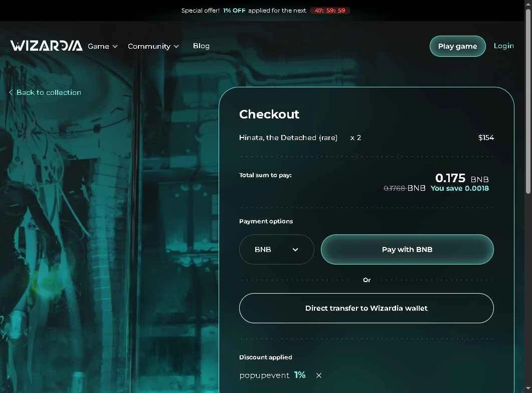Expand the Community dropdown menu

tap(153, 46)
